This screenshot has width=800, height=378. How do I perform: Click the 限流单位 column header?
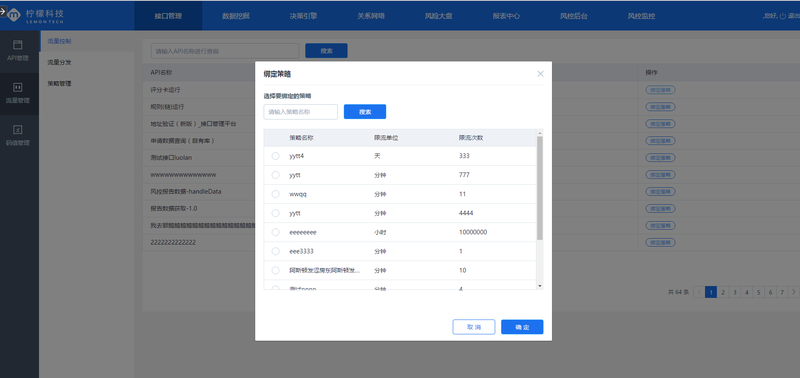(386, 138)
